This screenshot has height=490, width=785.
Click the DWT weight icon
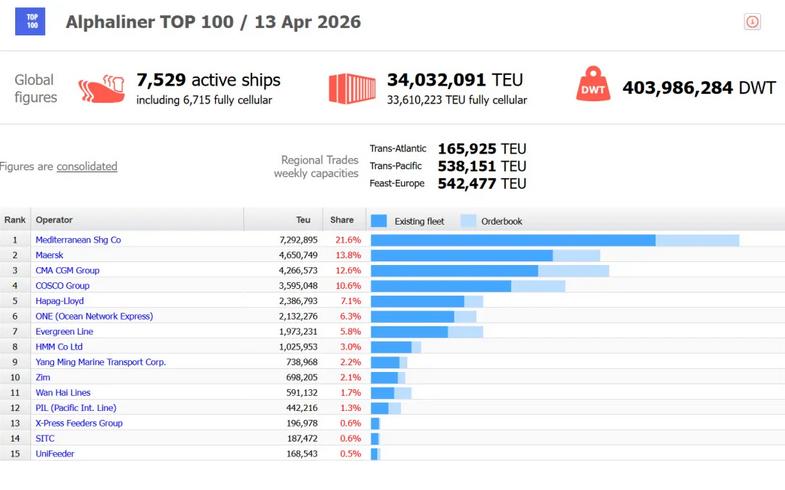593,88
